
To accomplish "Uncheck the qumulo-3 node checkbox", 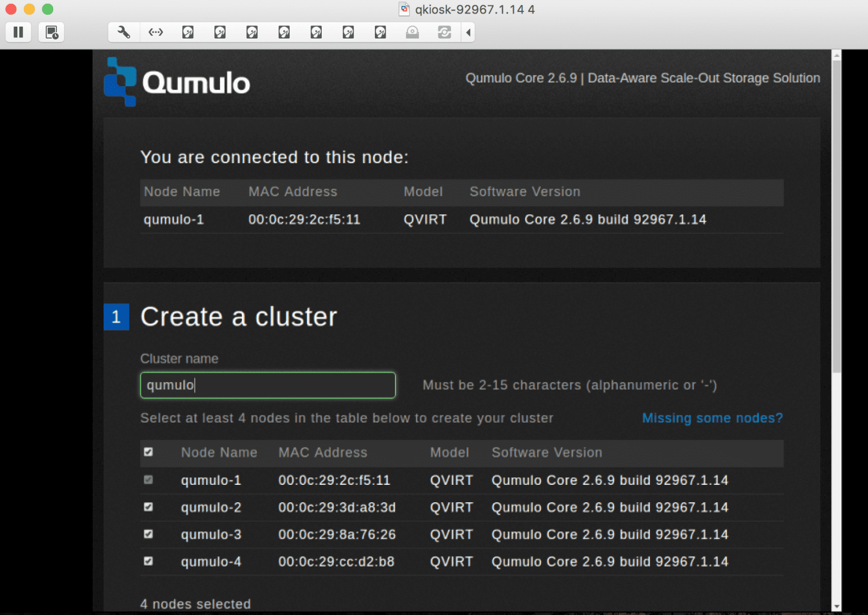I will 148,534.
